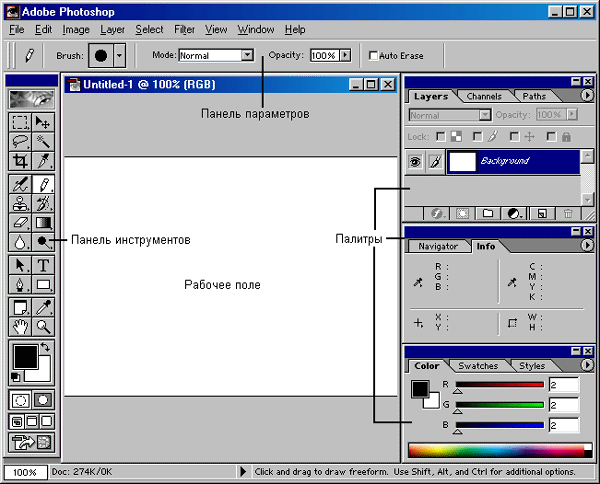Toggle Lock transparent pixels checkbox
The height and width of the screenshot is (484, 600).
(441, 137)
